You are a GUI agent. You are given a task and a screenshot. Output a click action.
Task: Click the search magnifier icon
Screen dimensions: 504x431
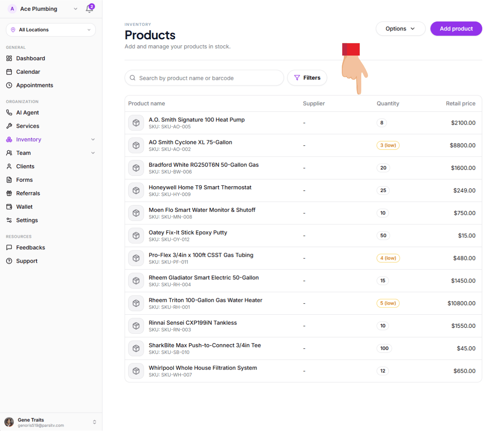click(x=133, y=78)
